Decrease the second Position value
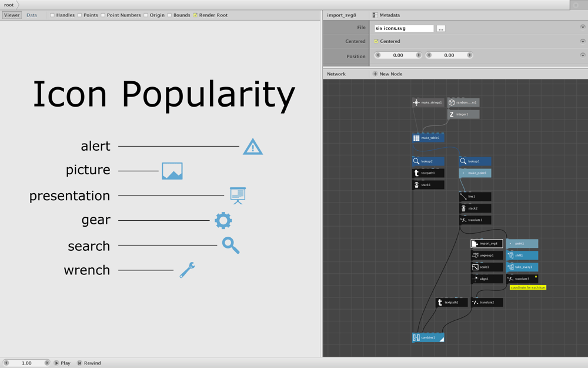The height and width of the screenshot is (368, 588). coord(429,55)
